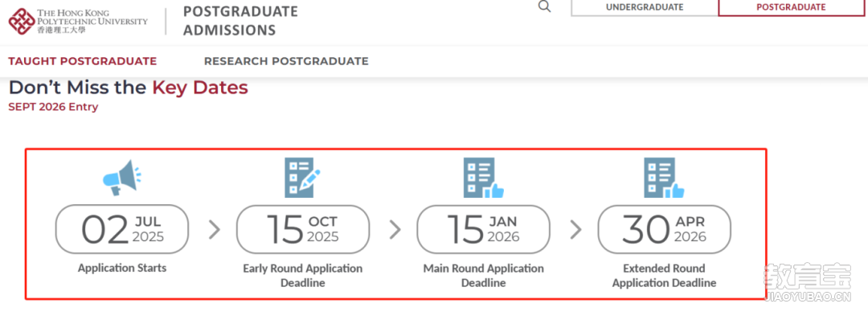Click the 02 JUL 2025 date box
The image size is (868, 320).
coord(122,229)
